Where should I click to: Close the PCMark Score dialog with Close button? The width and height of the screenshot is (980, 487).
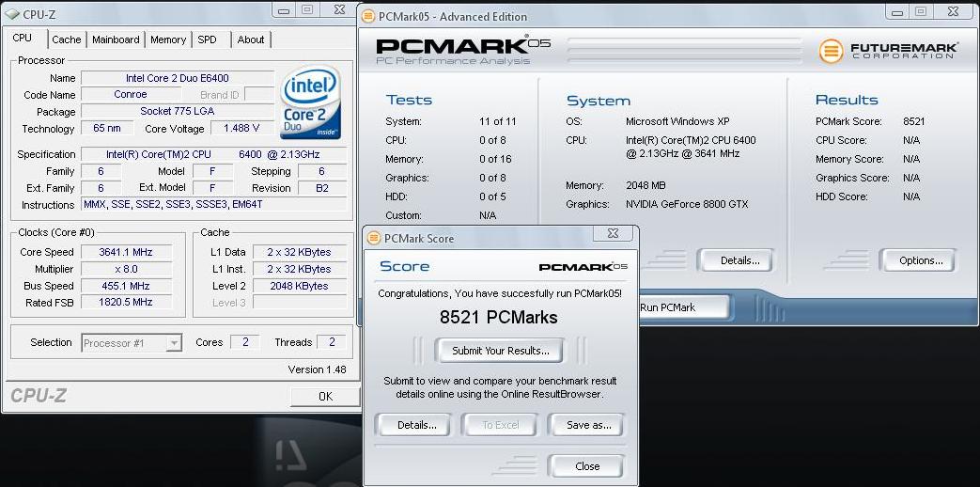587,466
